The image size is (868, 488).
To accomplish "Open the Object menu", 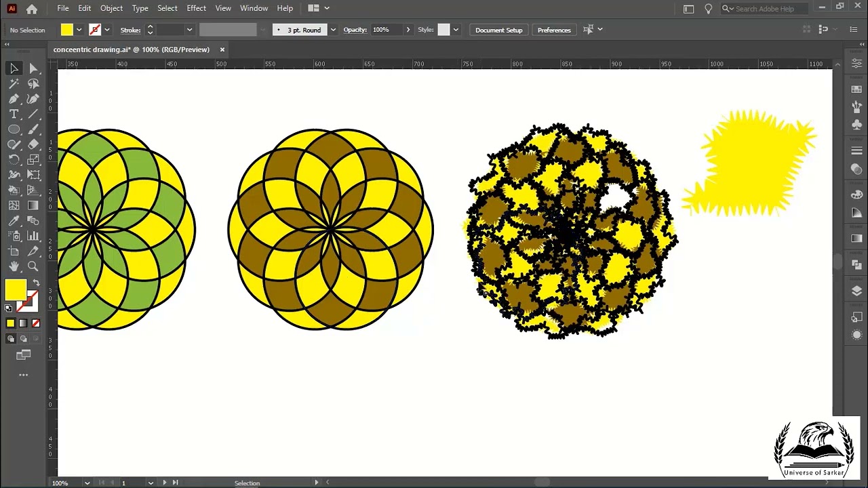I will pyautogui.click(x=111, y=8).
